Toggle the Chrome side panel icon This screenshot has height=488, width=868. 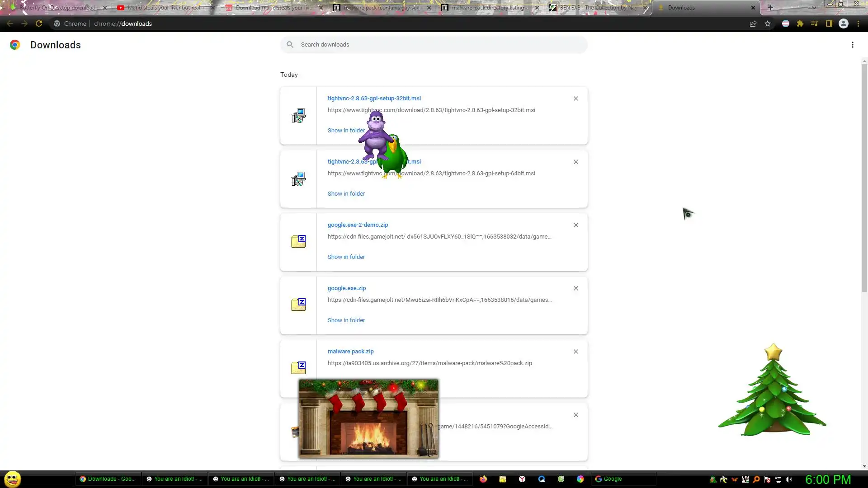tap(829, 23)
